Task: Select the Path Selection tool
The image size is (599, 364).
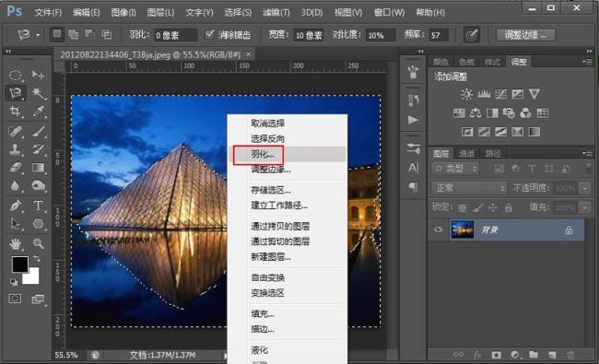Action: point(16,224)
